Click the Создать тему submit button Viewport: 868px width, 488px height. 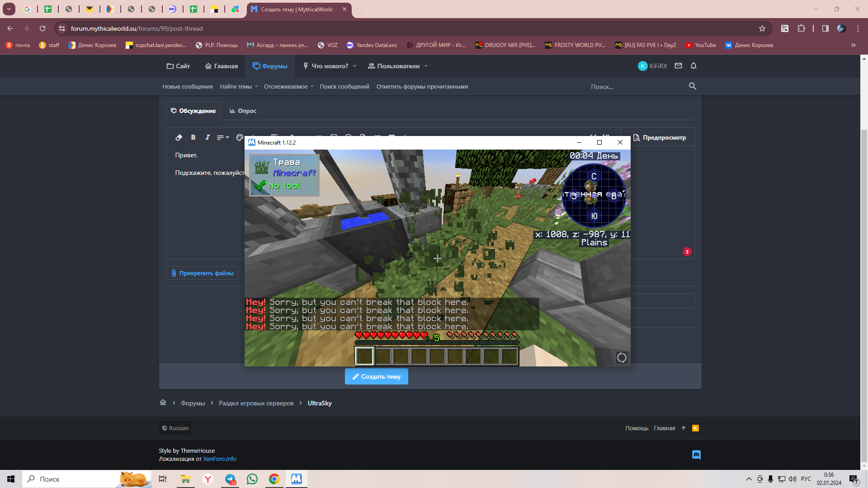[x=376, y=376]
